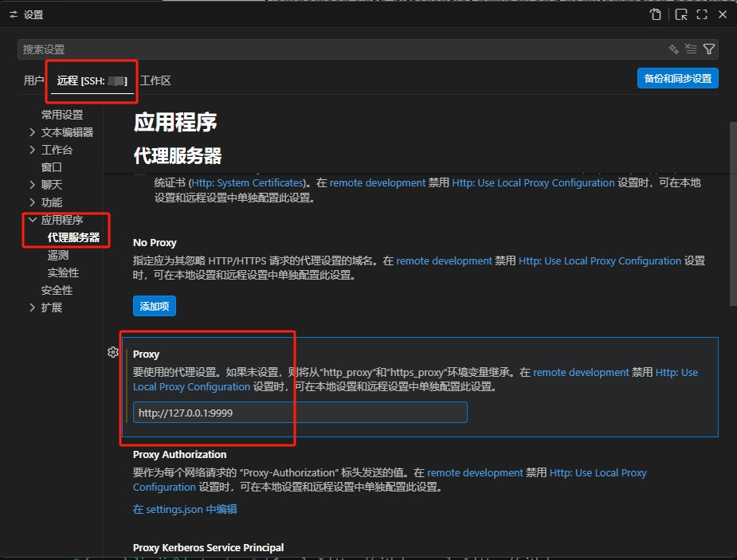Open remote development link under Proxy Authorization
737x560 pixels.
(x=475, y=472)
